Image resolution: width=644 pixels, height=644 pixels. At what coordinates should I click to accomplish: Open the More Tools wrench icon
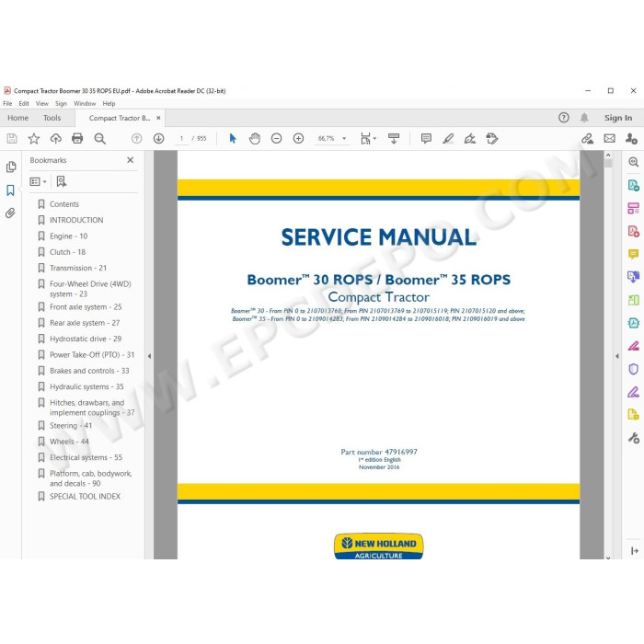click(633, 438)
